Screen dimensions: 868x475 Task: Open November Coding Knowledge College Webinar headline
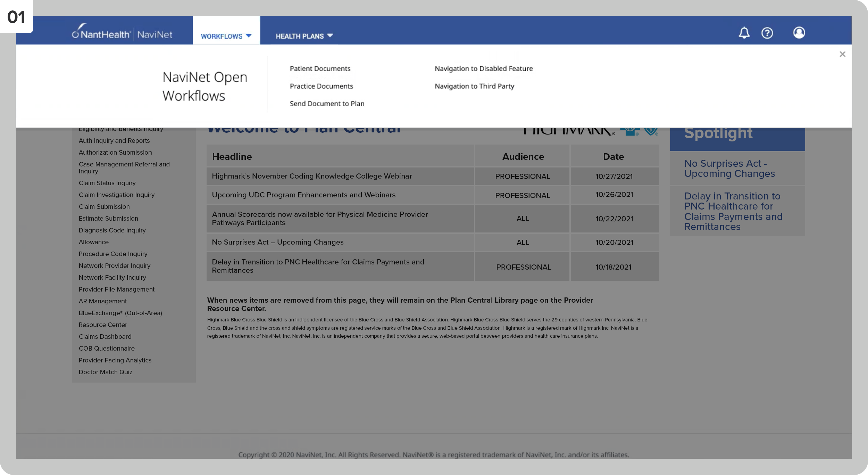coord(312,176)
